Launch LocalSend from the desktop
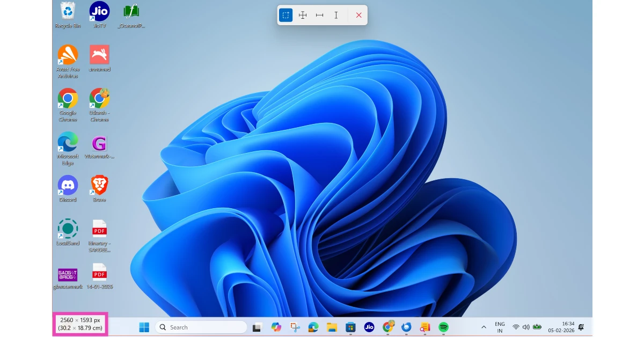 (68, 228)
